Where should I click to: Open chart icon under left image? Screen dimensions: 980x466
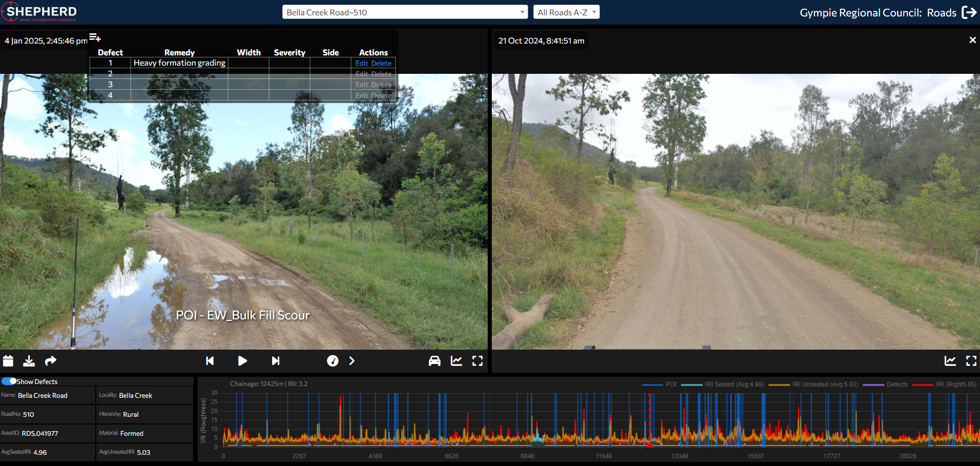point(456,361)
